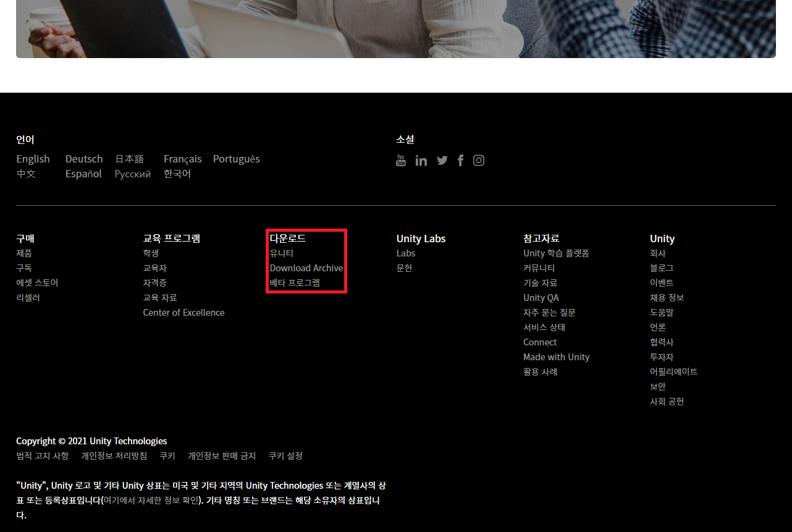Open 제품 link under 구매
This screenshot has height=532, width=792.
click(x=24, y=253)
